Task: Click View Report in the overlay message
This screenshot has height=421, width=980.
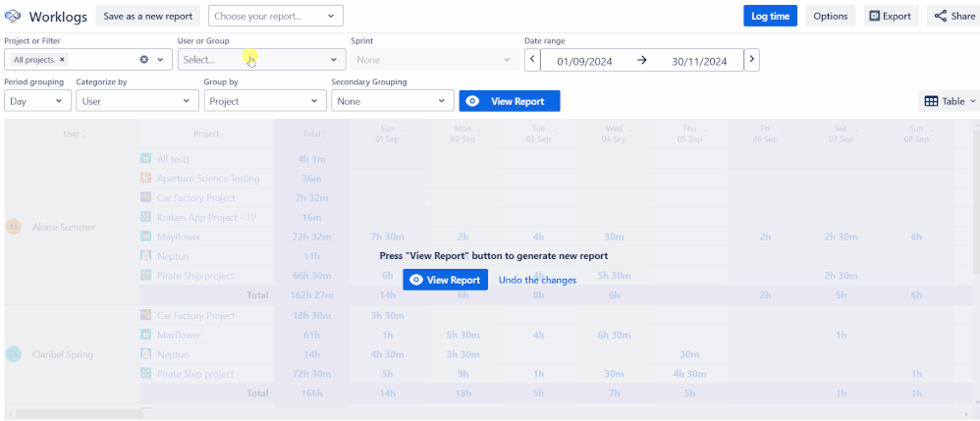Action: [445, 280]
